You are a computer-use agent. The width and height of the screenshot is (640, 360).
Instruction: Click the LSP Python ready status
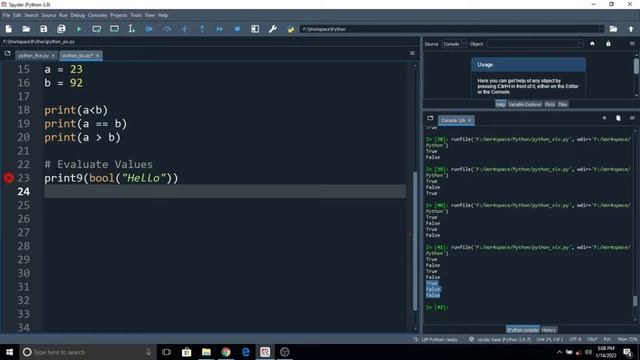(x=436, y=340)
